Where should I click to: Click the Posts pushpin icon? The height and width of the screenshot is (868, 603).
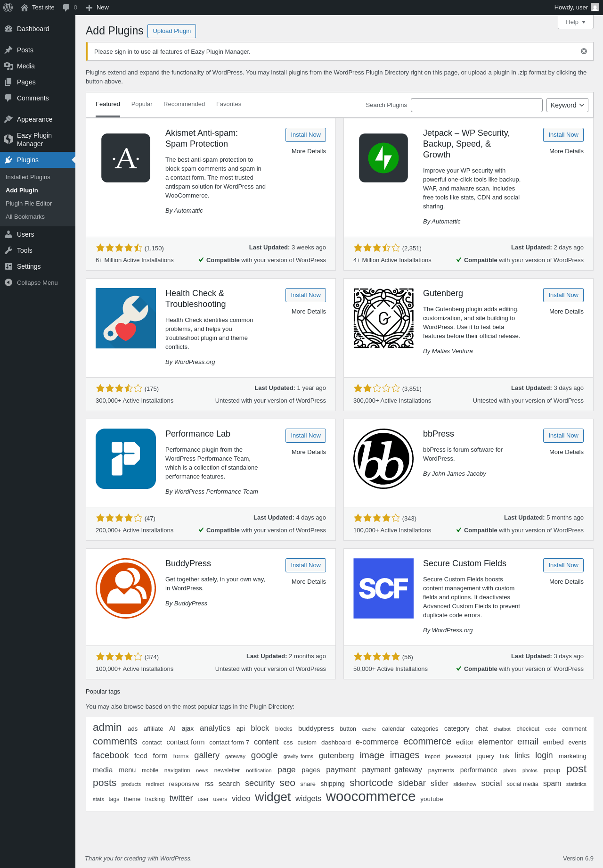click(x=8, y=50)
